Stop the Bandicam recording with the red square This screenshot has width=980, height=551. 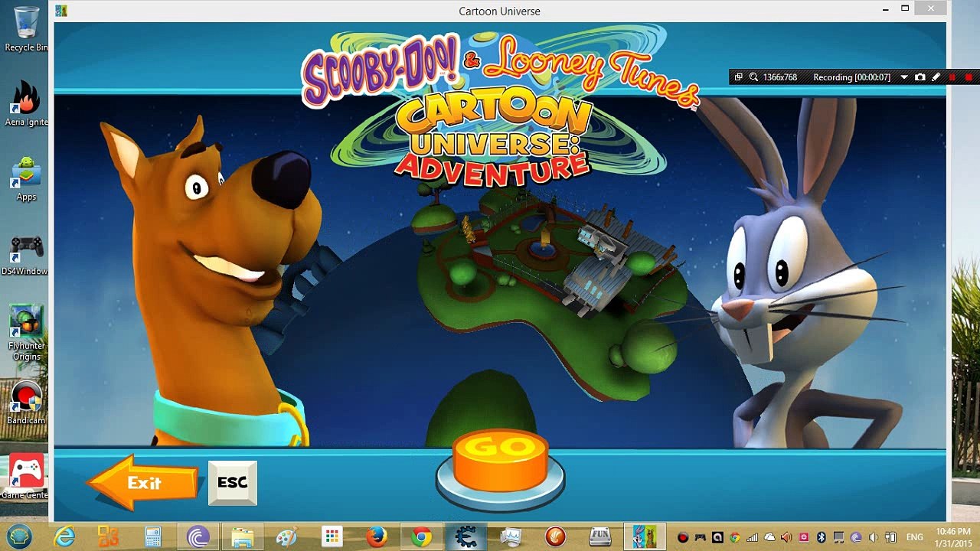tap(969, 77)
